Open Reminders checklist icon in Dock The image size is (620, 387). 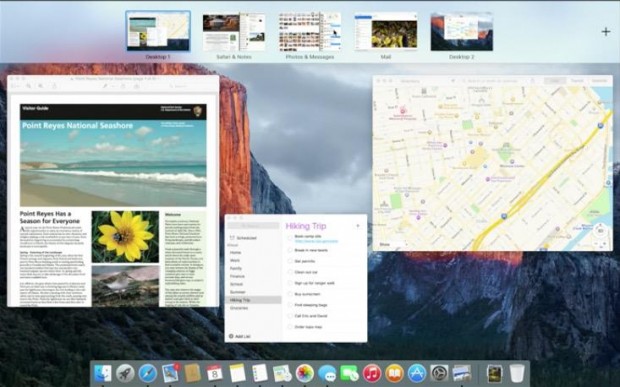[260, 373]
